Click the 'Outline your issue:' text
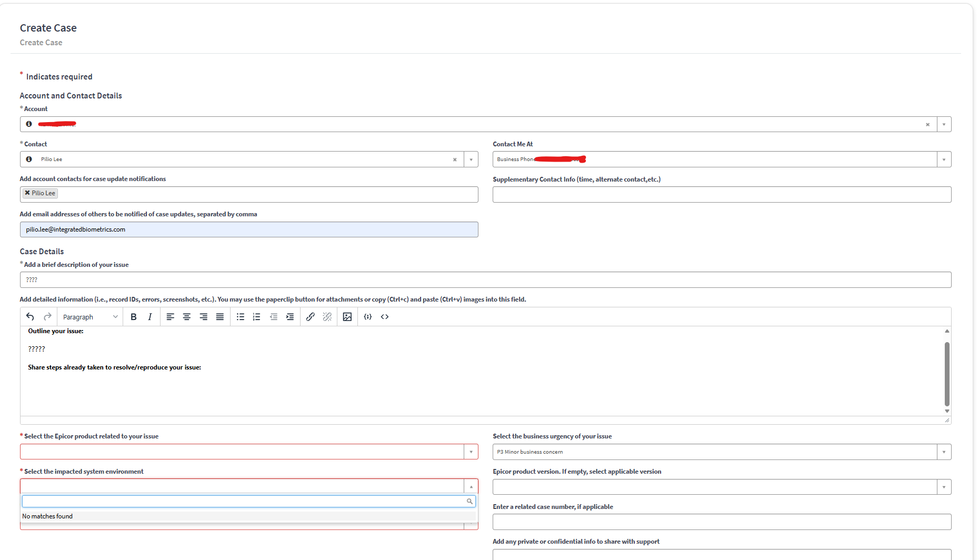Screen dimensions: 979x560 click(56, 331)
